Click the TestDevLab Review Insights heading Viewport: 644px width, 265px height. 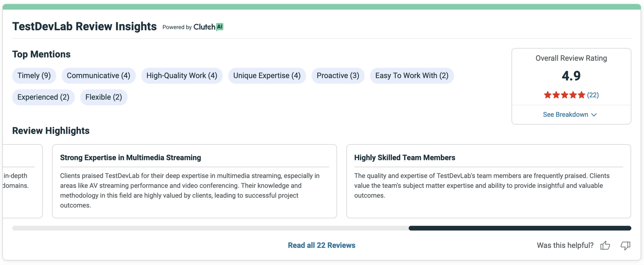(x=85, y=26)
